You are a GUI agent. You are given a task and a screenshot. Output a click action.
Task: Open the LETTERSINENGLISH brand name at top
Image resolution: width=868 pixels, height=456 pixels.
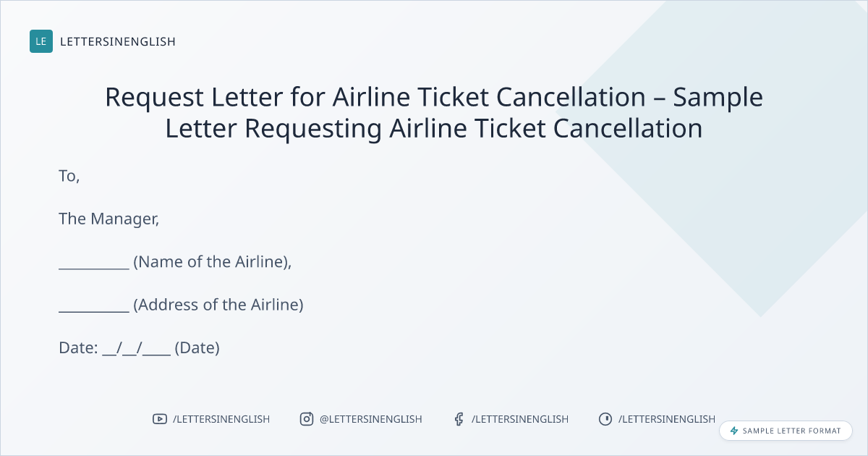coord(118,42)
